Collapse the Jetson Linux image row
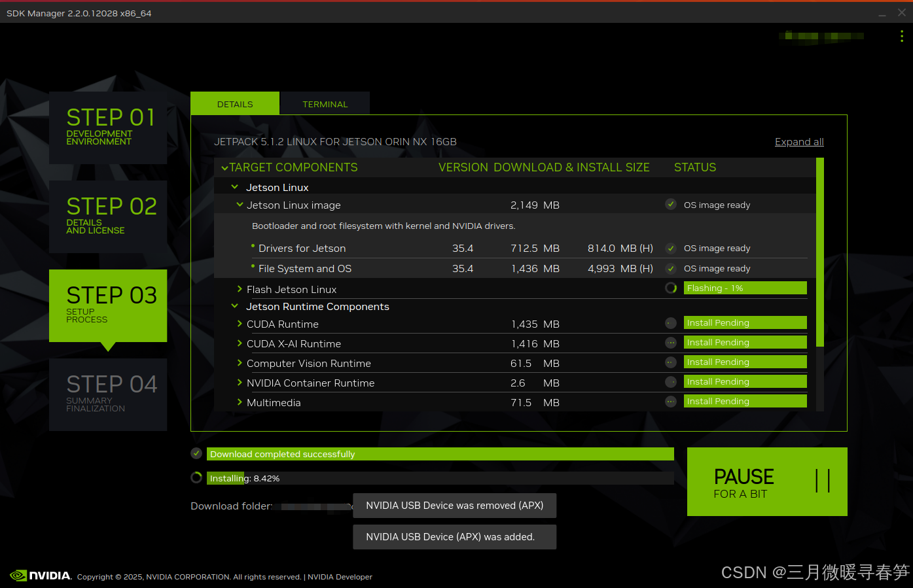This screenshot has width=913, height=588. pyautogui.click(x=240, y=205)
